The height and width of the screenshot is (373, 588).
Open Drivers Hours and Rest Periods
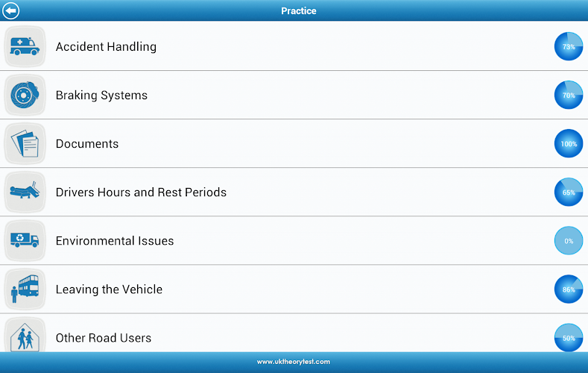click(141, 192)
